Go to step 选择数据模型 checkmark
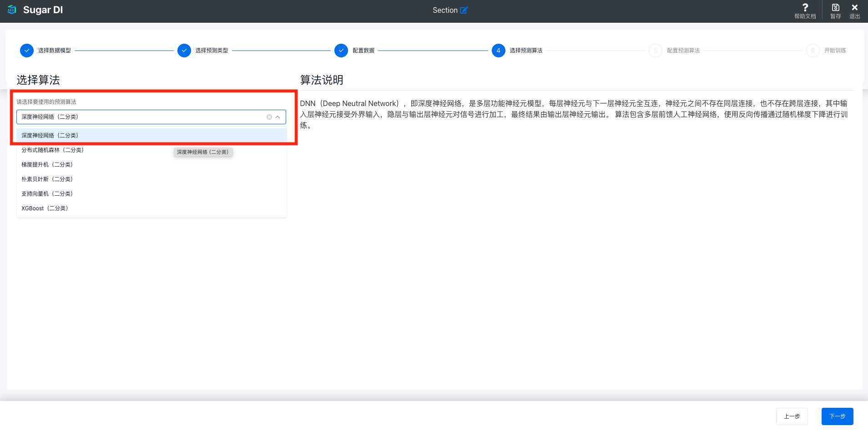Image resolution: width=868 pixels, height=431 pixels. [x=27, y=51]
